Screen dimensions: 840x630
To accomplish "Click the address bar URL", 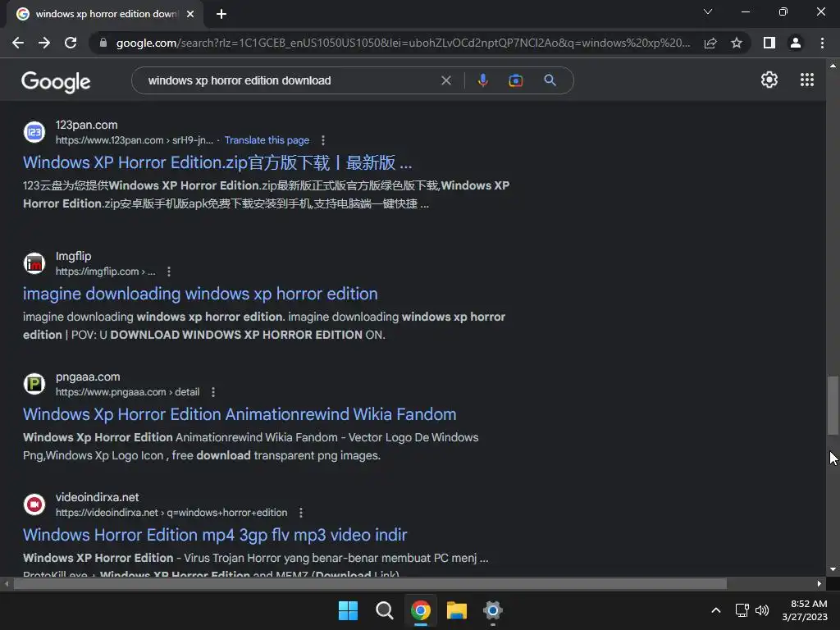I will coord(403,43).
